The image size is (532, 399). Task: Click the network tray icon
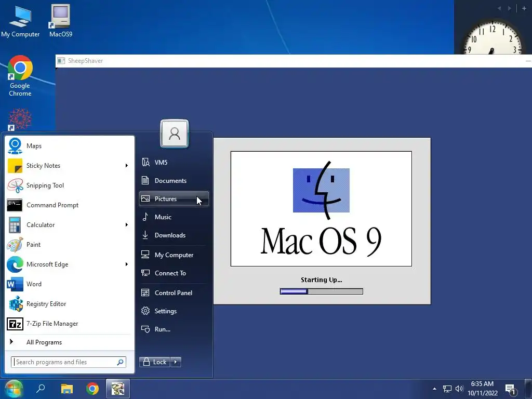click(x=447, y=389)
